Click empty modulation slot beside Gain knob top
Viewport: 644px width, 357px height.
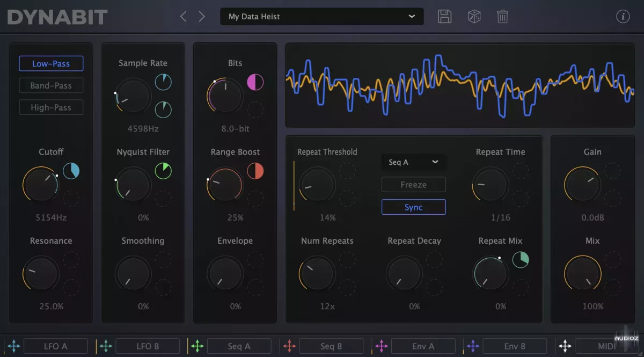tap(613, 171)
